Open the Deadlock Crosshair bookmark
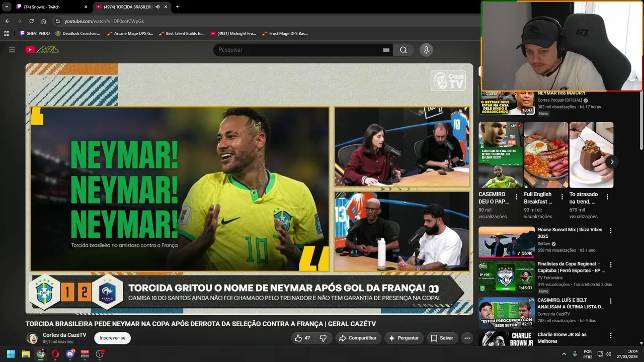644x362 pixels. pos(77,34)
